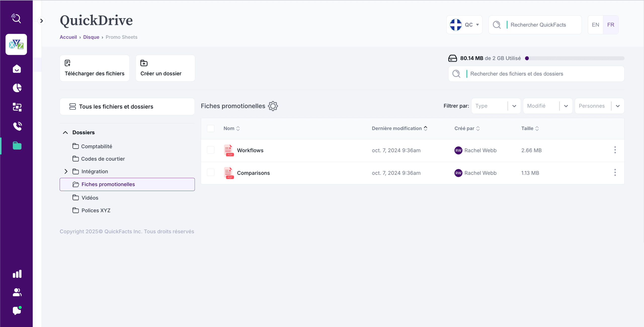Check the Comparisons file checkbox
This screenshot has height=327, width=644.
pos(211,173)
